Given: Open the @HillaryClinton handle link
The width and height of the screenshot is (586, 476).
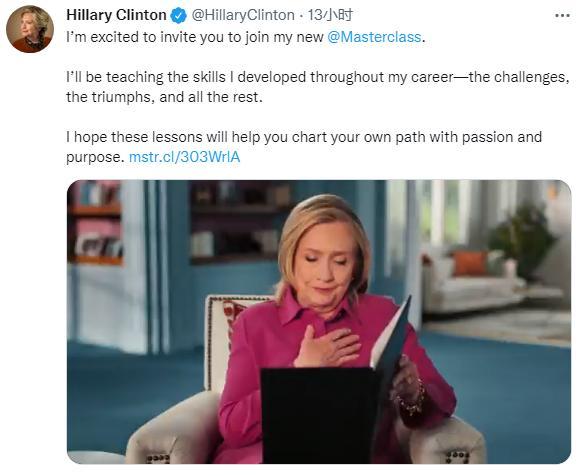Looking at the screenshot, I should point(243,15).
